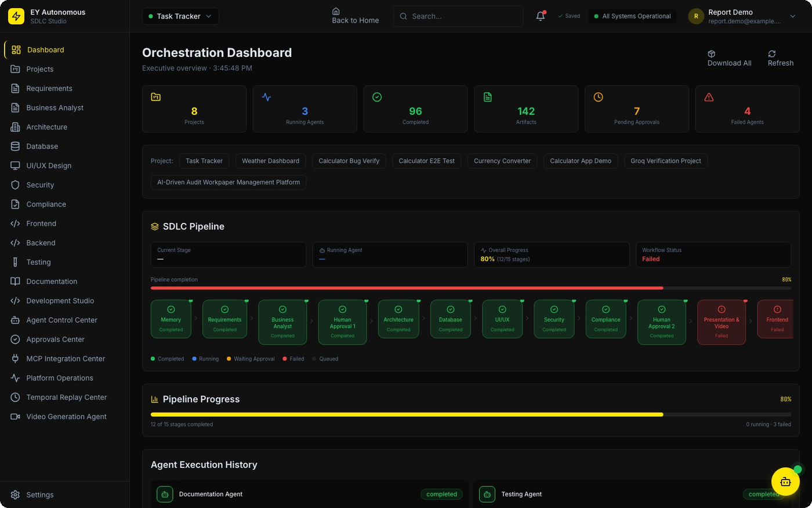This screenshot has width=812, height=508.
Task: Click the Database cylinder icon in sidebar
Action: pos(16,146)
